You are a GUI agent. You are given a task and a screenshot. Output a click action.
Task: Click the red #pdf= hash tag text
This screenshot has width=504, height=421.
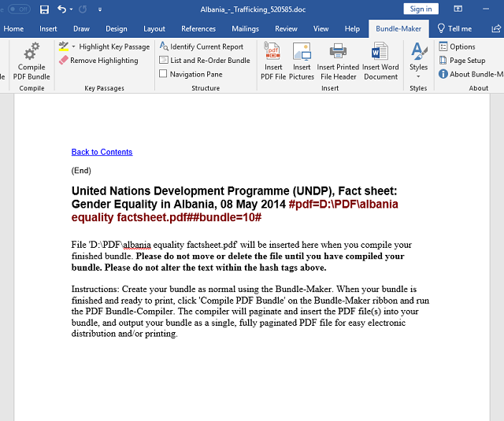(235, 211)
